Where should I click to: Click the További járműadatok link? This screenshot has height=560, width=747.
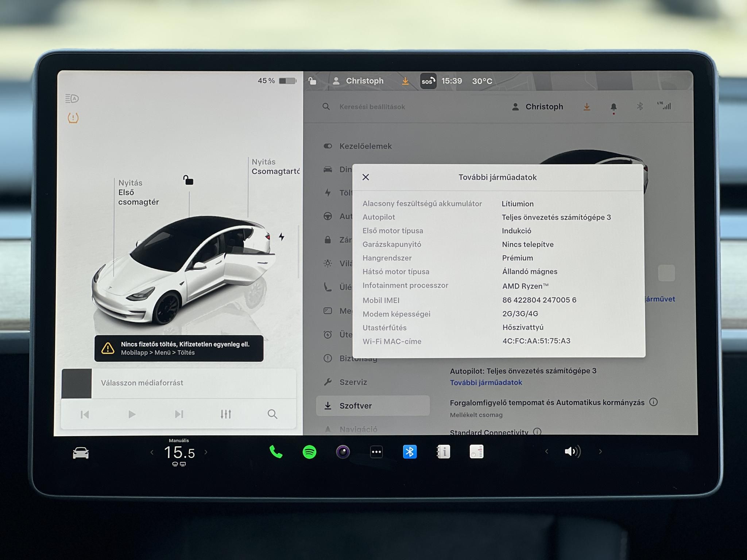click(486, 382)
